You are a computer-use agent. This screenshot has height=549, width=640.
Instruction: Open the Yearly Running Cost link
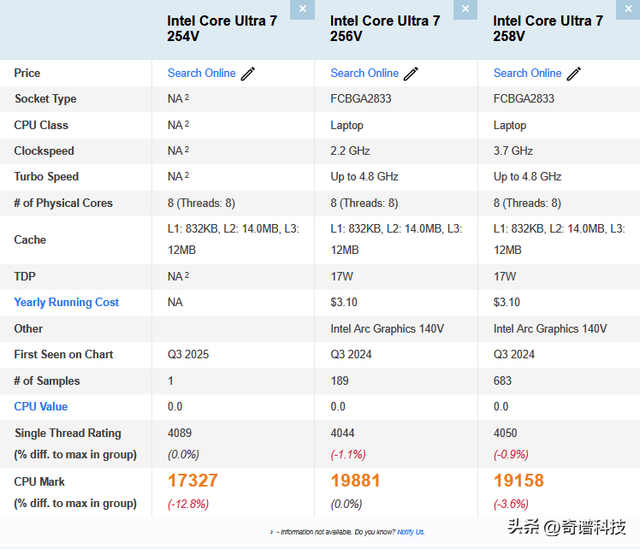click(67, 302)
